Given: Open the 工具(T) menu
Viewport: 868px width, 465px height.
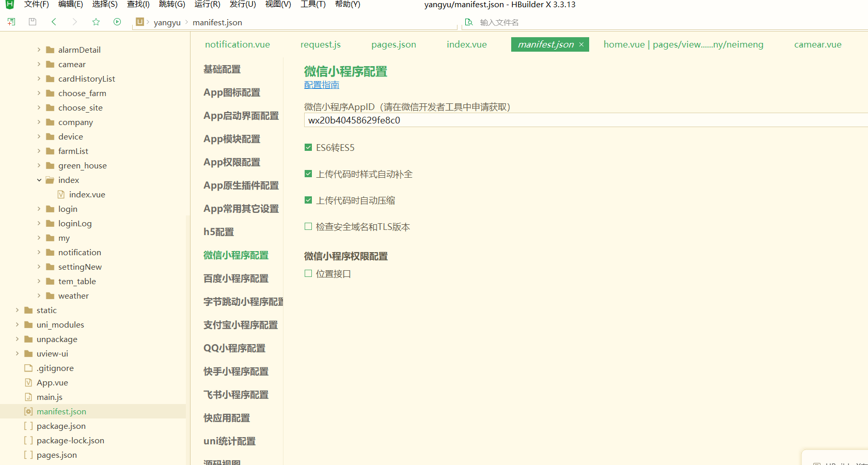Looking at the screenshot, I should click(x=313, y=5).
